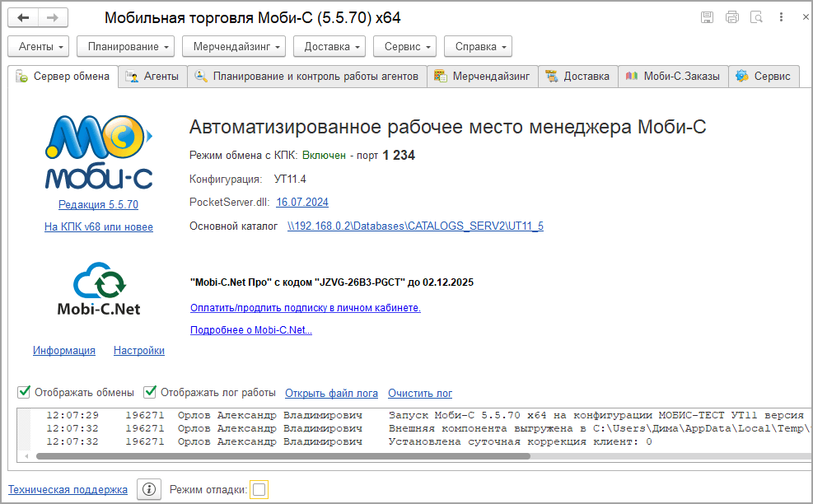Image resolution: width=813 pixels, height=504 pixels.
Task: Open the PocketServer.dll date link 16.07.2024
Action: tap(301, 203)
